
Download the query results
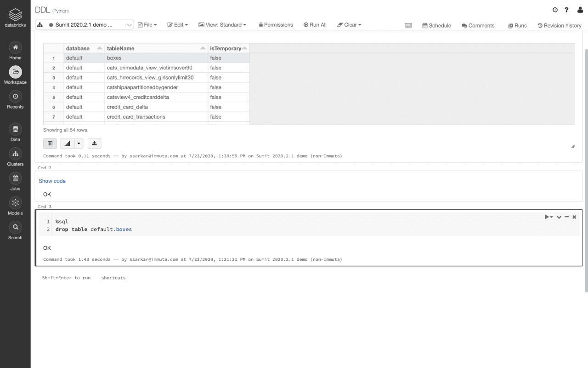click(x=94, y=144)
